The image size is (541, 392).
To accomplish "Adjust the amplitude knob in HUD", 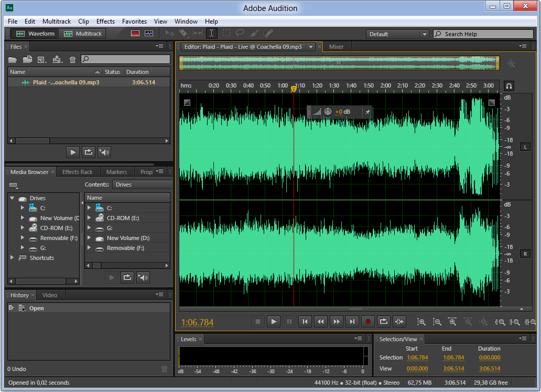I will [328, 112].
